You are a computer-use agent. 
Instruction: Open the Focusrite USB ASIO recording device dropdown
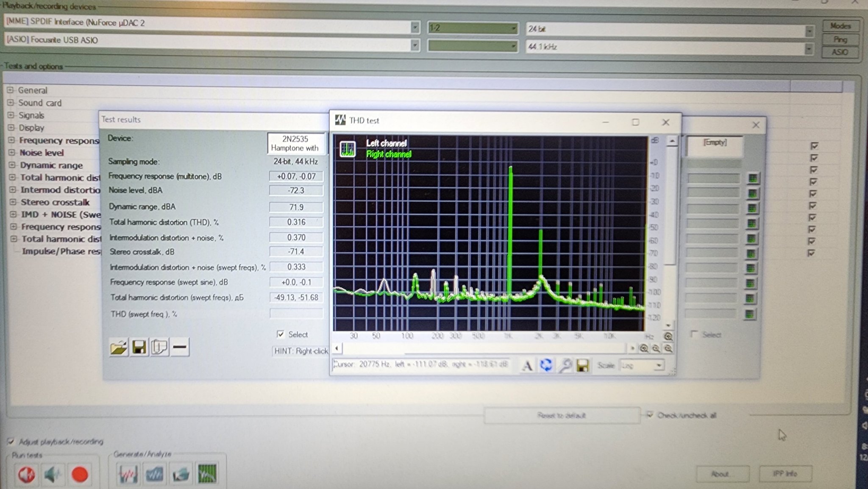click(415, 44)
